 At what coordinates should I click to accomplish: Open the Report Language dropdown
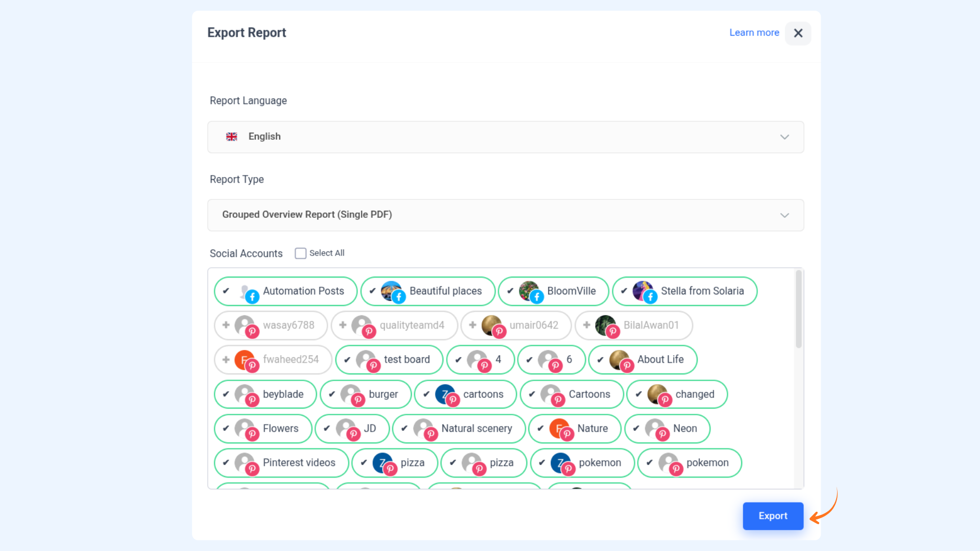point(505,137)
